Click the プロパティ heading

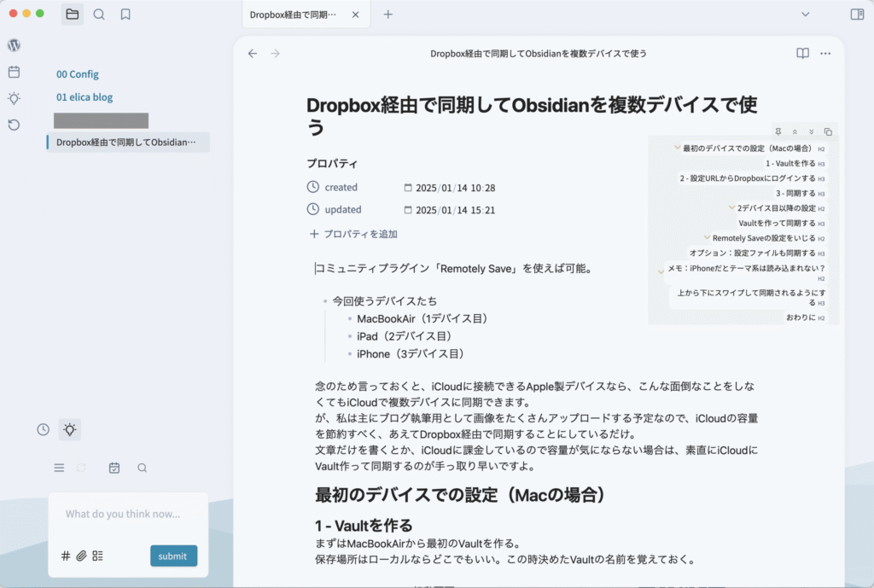click(332, 163)
